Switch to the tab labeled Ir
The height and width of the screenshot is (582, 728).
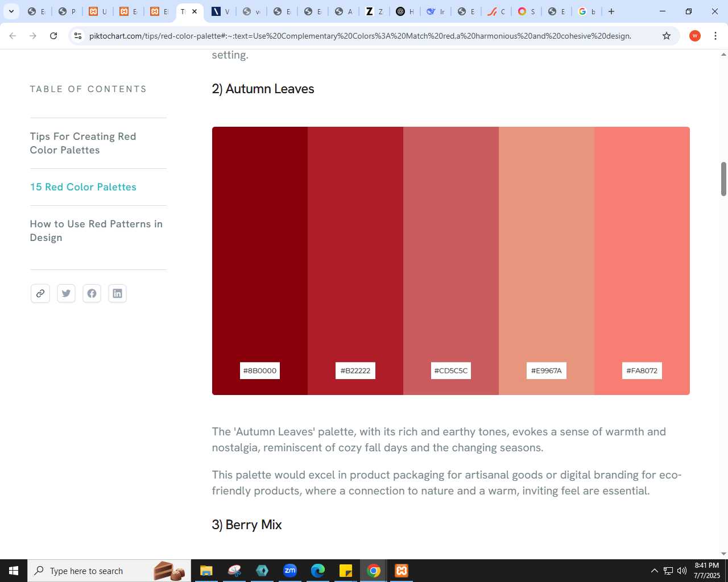[x=436, y=11]
